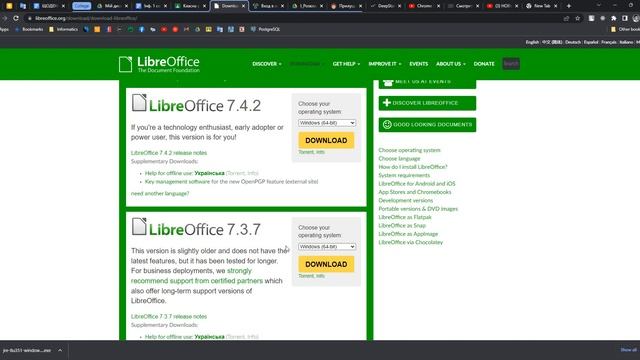
Task: Open the Gmail bookmark icon
Action: [x=186, y=29]
